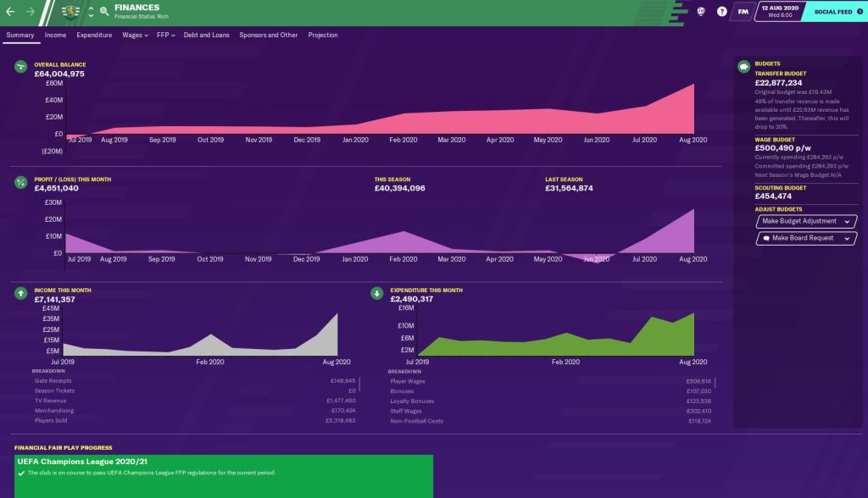Screen dimensions: 868x498
Task: Click the green Income up-arrow icon
Action: coord(20,294)
